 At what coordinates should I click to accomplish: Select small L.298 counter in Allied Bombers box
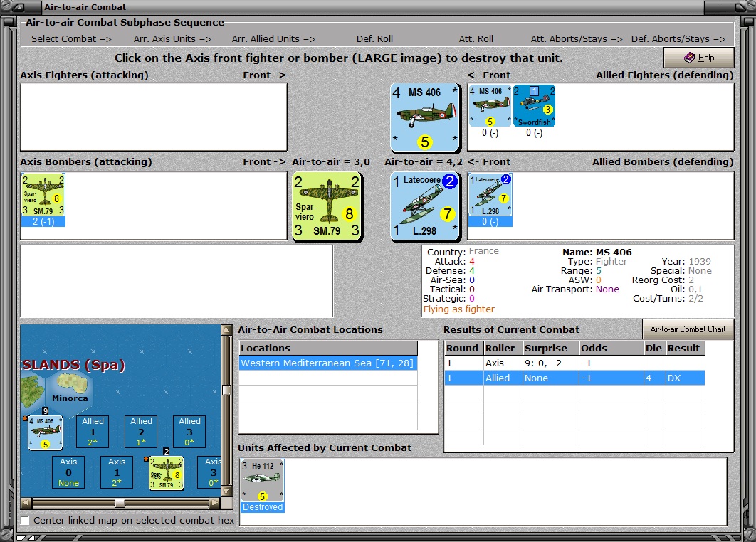tap(490, 195)
